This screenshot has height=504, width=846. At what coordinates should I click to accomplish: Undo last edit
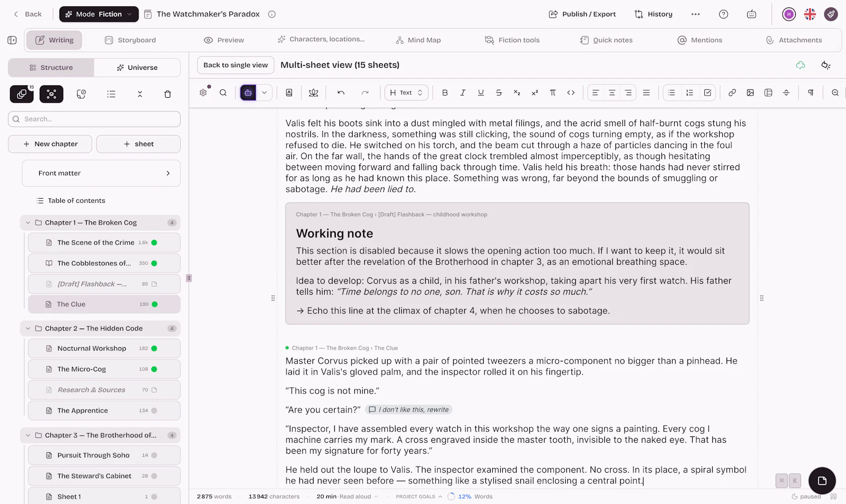[341, 92]
